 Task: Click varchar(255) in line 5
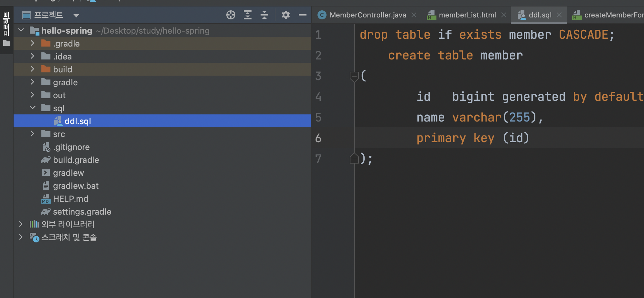[494, 117]
